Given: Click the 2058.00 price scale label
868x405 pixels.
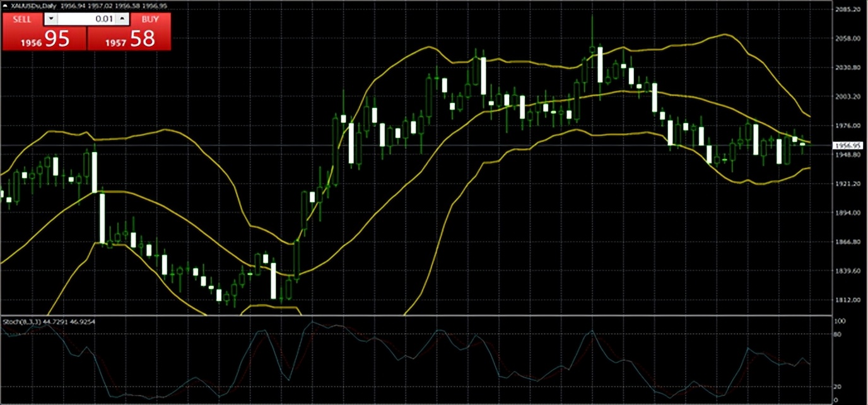Looking at the screenshot, I should tap(847, 38).
